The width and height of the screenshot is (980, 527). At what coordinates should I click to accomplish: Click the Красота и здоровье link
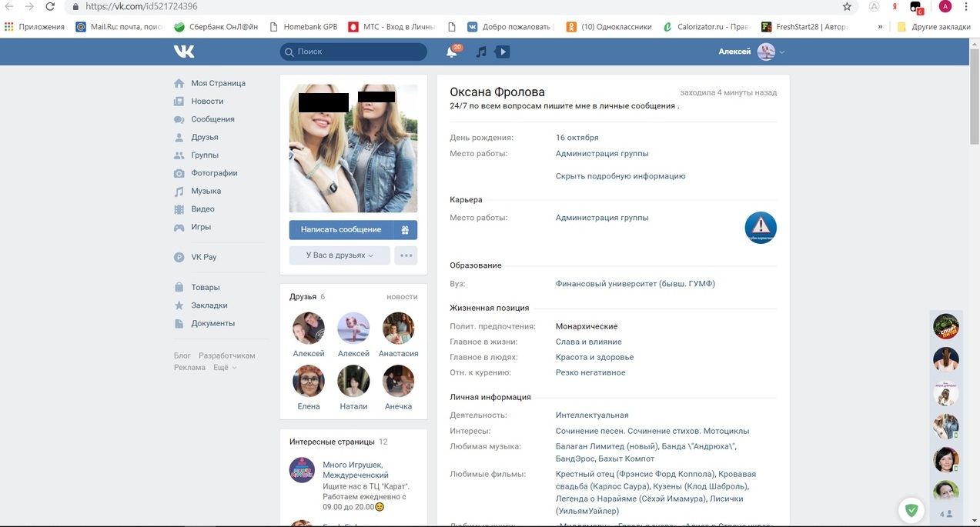point(595,357)
